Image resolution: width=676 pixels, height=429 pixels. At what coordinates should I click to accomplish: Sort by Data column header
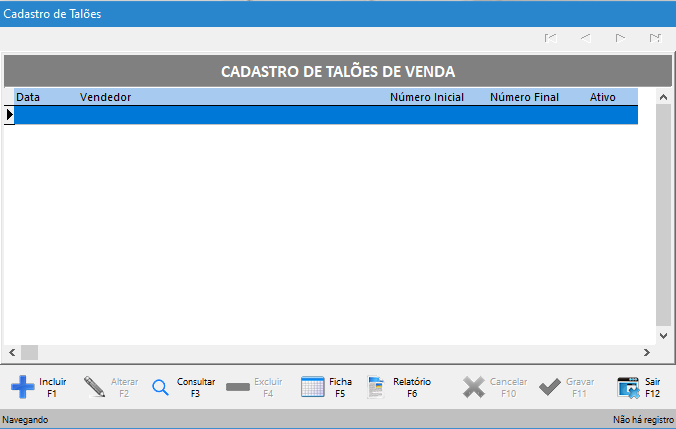pos(28,97)
